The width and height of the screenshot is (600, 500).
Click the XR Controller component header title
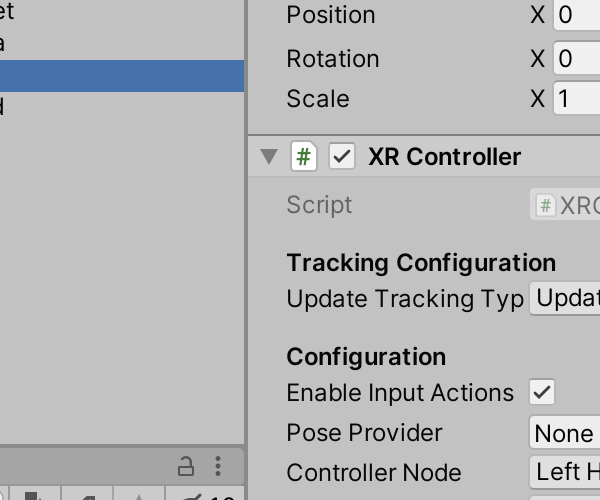tap(444, 156)
